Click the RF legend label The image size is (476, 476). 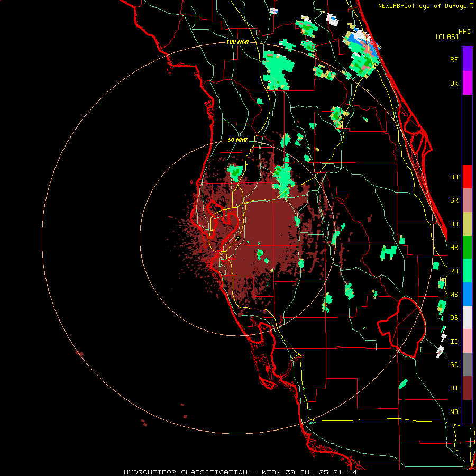pyautogui.click(x=454, y=59)
